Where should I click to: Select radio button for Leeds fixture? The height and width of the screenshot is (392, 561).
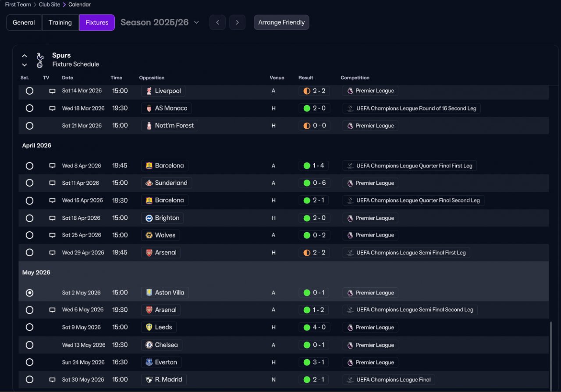(29, 327)
